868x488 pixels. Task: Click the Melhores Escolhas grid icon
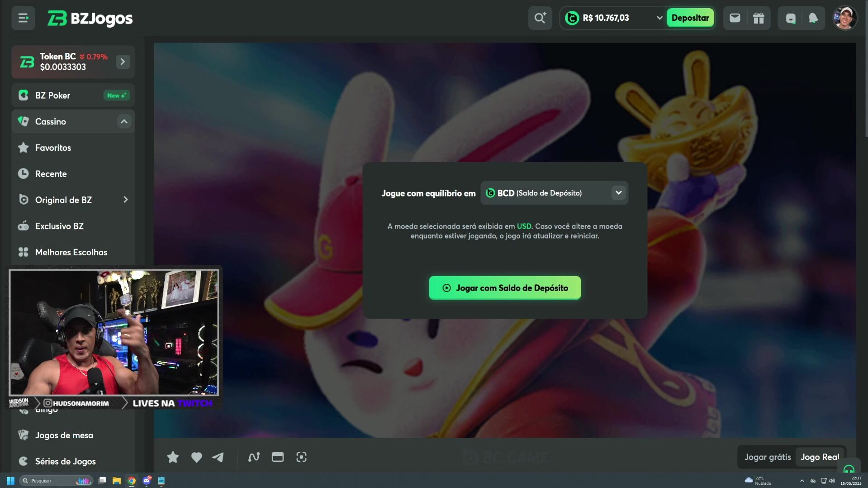click(23, 252)
